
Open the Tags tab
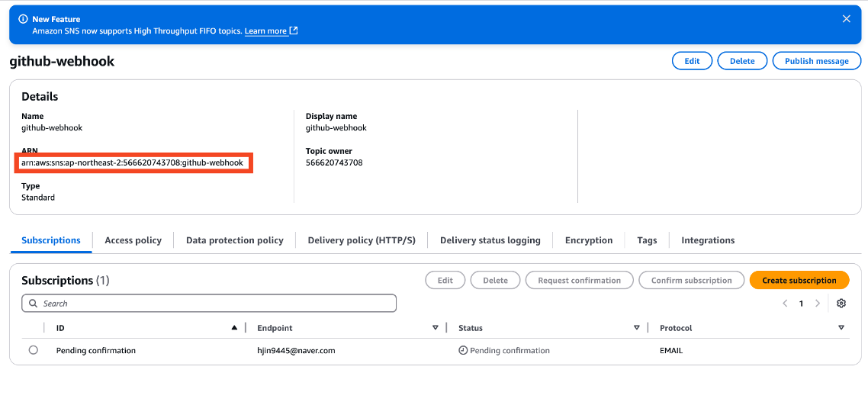click(x=647, y=240)
